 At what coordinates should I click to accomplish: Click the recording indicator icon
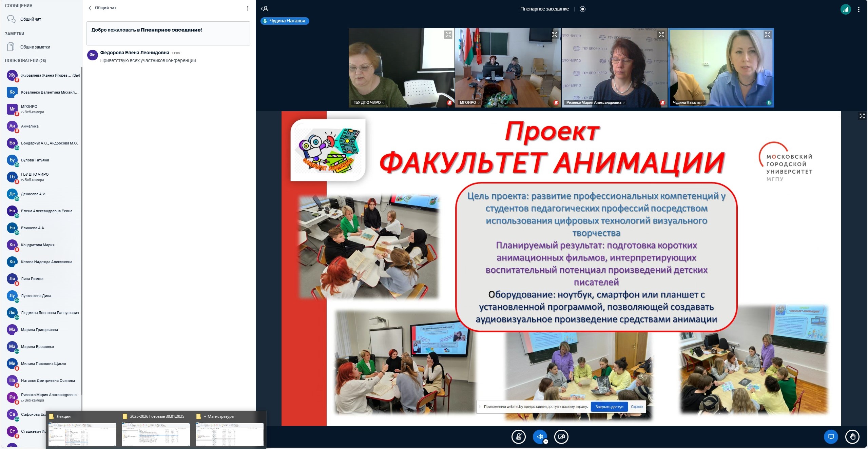[x=582, y=9]
